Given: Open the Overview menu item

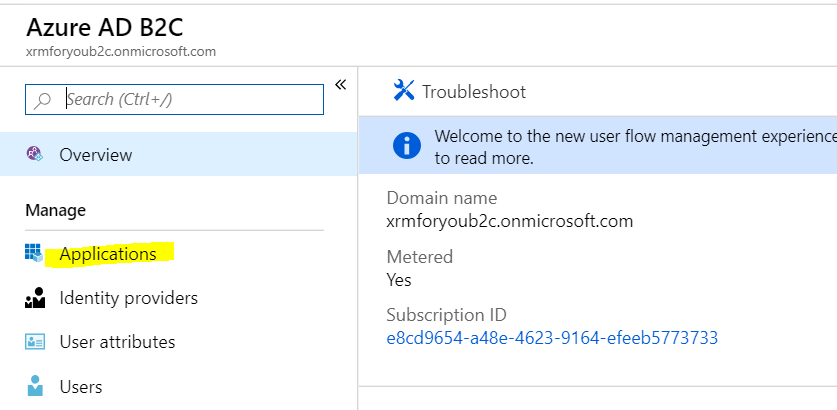Looking at the screenshot, I should 95,155.
